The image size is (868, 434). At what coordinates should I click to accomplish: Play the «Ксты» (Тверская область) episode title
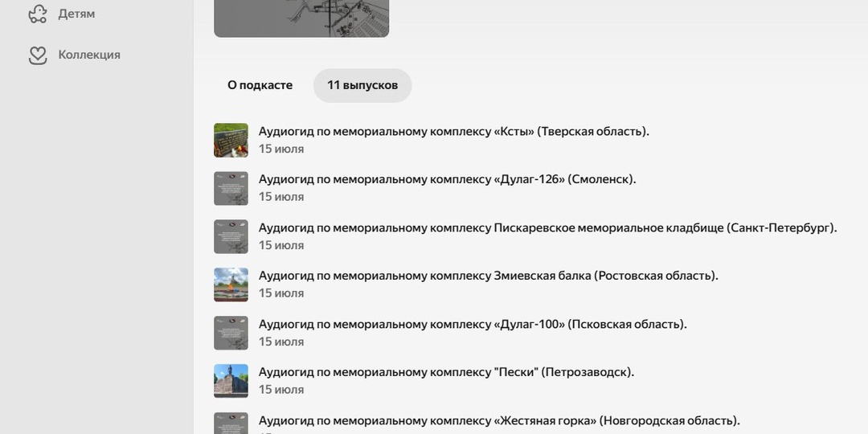tap(454, 132)
